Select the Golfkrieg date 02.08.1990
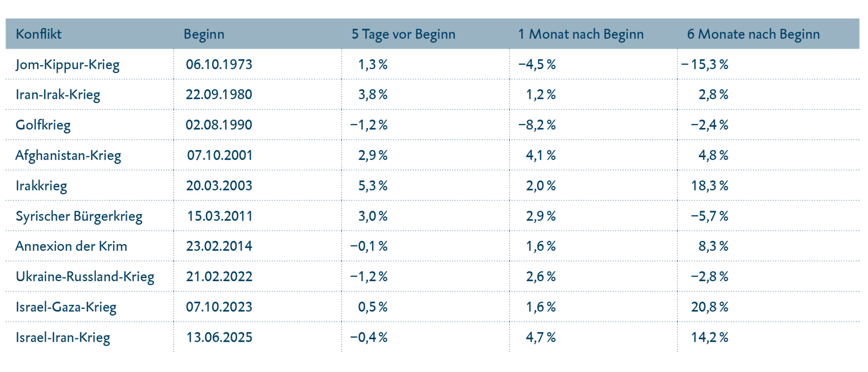 [219, 125]
